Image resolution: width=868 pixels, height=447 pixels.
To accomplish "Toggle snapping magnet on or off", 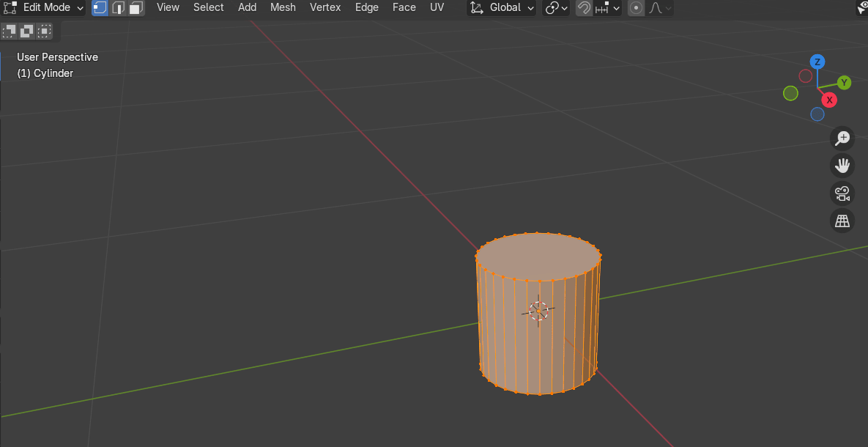I will click(584, 8).
